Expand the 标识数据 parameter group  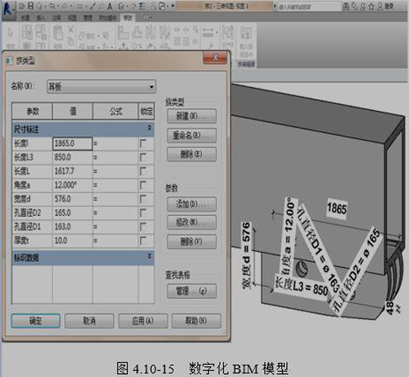pos(150,256)
